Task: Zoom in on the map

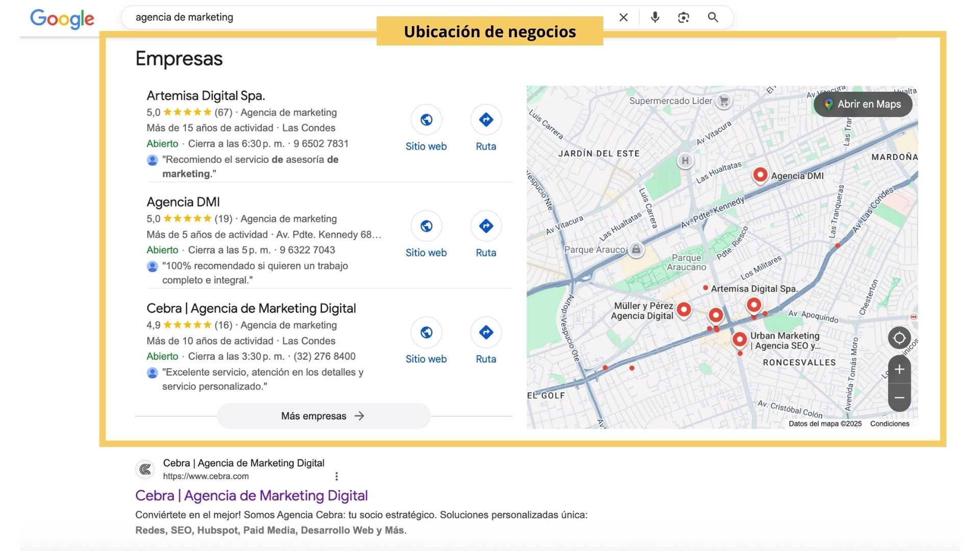Action: pos(899,369)
